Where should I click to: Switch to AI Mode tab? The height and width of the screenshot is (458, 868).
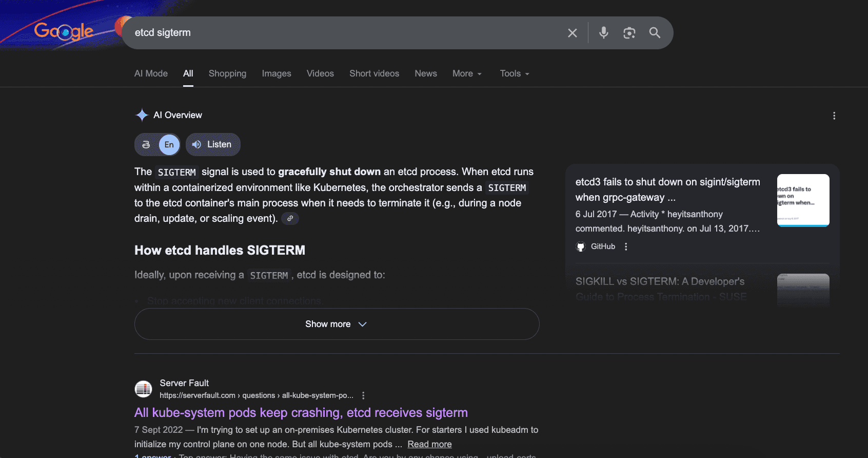click(151, 73)
